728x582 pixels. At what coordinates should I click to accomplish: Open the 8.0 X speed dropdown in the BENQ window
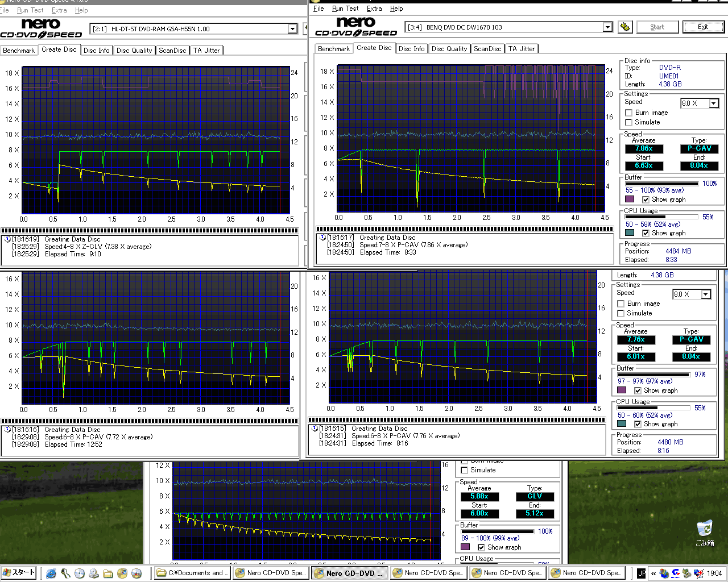713,103
